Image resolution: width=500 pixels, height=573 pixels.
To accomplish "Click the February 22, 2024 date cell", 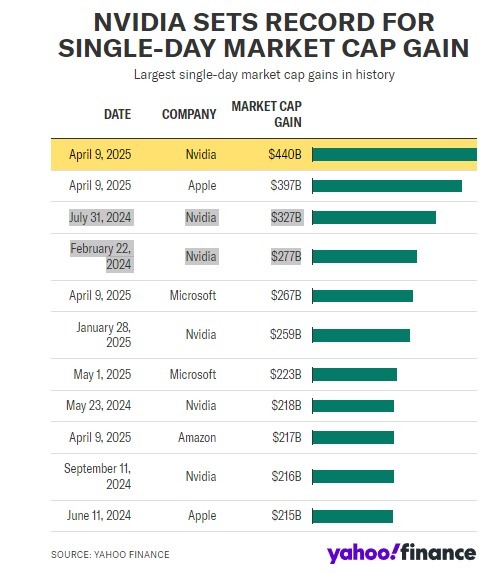I will coord(102,256).
